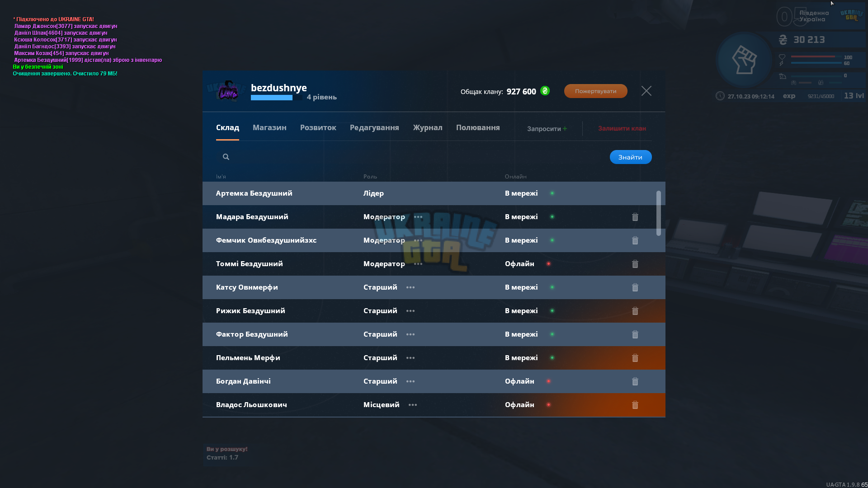Switch to the Склад tab
Viewport: 868px width, 488px height.
[x=227, y=127]
